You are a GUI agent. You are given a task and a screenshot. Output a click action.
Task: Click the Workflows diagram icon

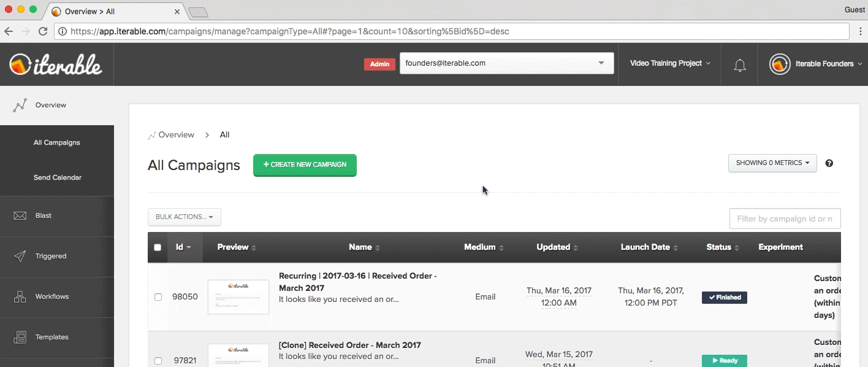pos(20,296)
